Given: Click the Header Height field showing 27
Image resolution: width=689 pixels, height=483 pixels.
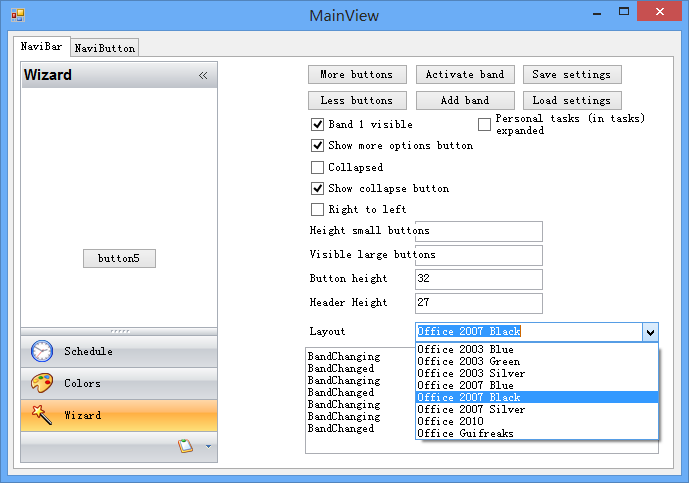Looking at the screenshot, I should point(479,303).
